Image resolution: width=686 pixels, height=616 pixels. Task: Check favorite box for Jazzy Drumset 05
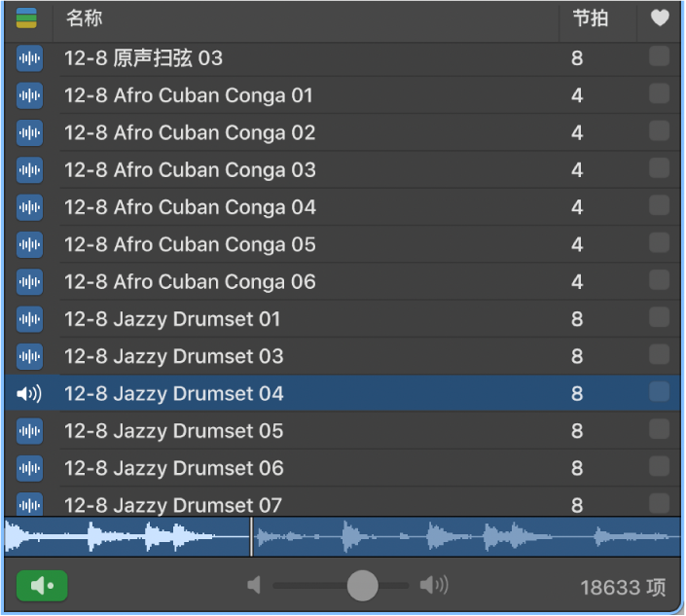(659, 429)
